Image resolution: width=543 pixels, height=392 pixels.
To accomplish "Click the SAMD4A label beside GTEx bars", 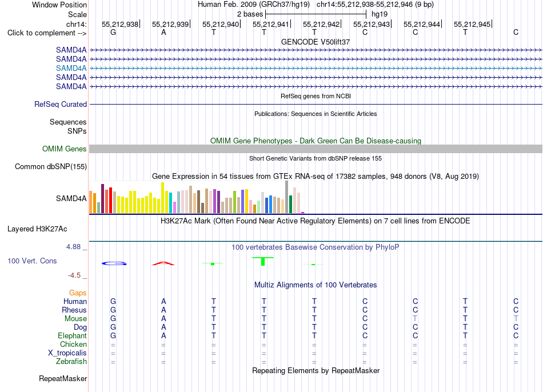I will [x=71, y=198].
